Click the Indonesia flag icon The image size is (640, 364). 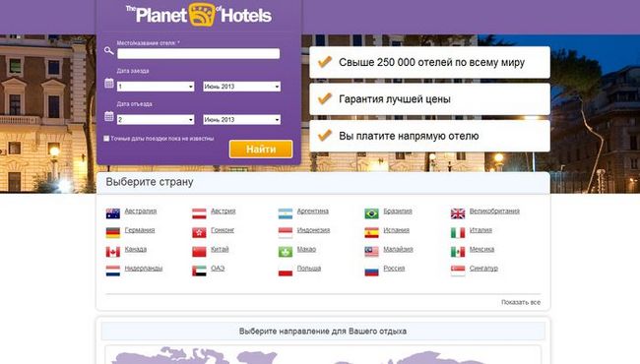286,232
